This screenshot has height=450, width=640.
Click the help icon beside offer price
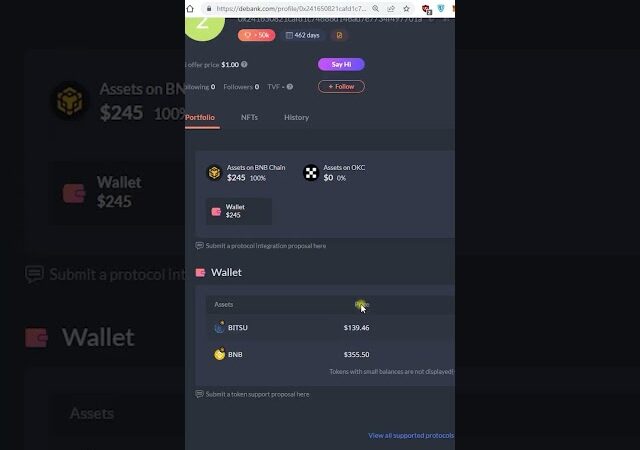pos(244,65)
